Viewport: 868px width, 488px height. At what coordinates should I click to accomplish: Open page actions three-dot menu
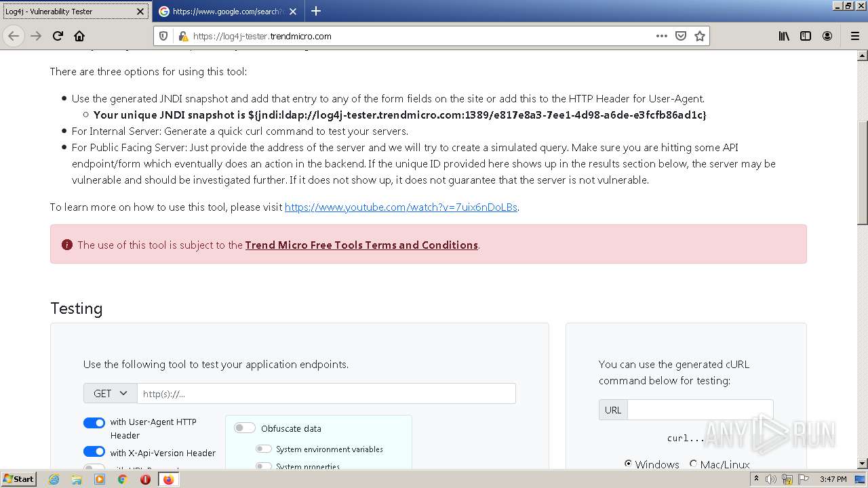(662, 36)
